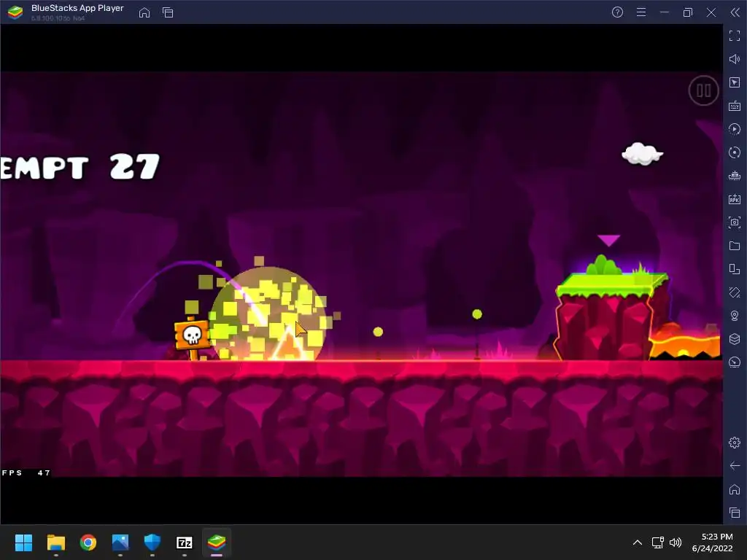Click the FPS 47 counter text

pos(26,472)
